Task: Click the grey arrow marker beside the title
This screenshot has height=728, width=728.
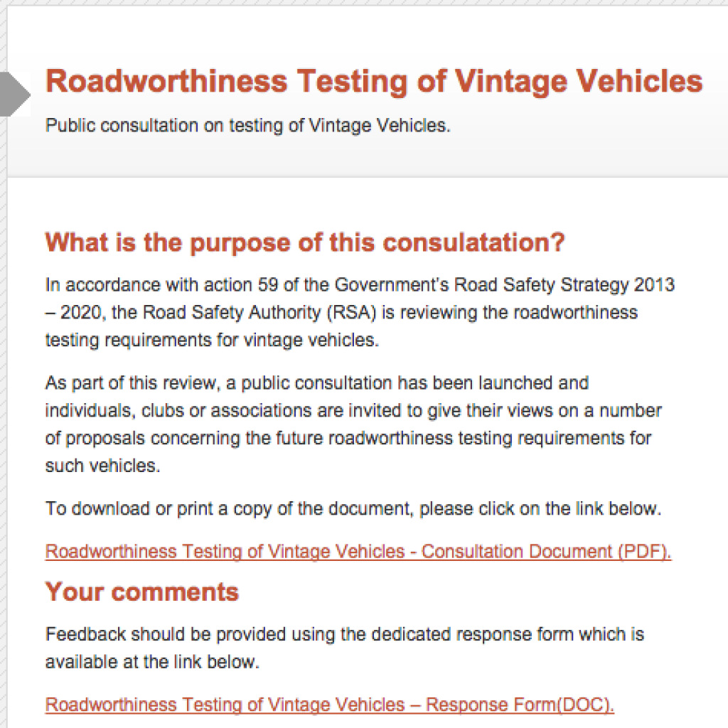Action: point(15,95)
